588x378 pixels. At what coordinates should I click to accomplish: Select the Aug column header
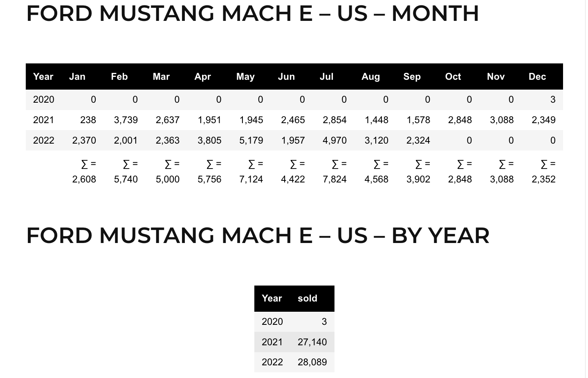(x=370, y=76)
